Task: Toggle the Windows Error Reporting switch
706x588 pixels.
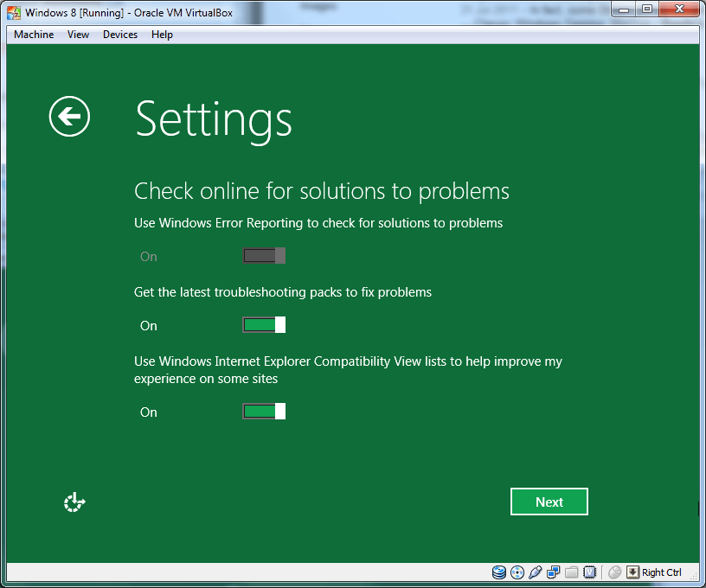Action: coord(264,256)
